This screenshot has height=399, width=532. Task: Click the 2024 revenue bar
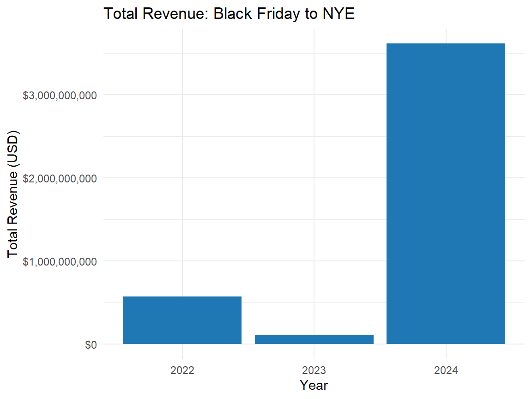446,194
